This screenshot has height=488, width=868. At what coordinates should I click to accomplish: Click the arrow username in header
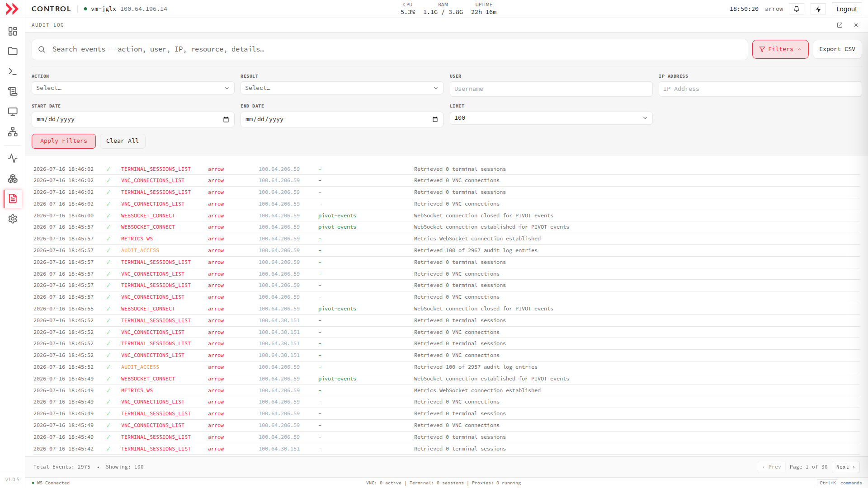point(774,9)
